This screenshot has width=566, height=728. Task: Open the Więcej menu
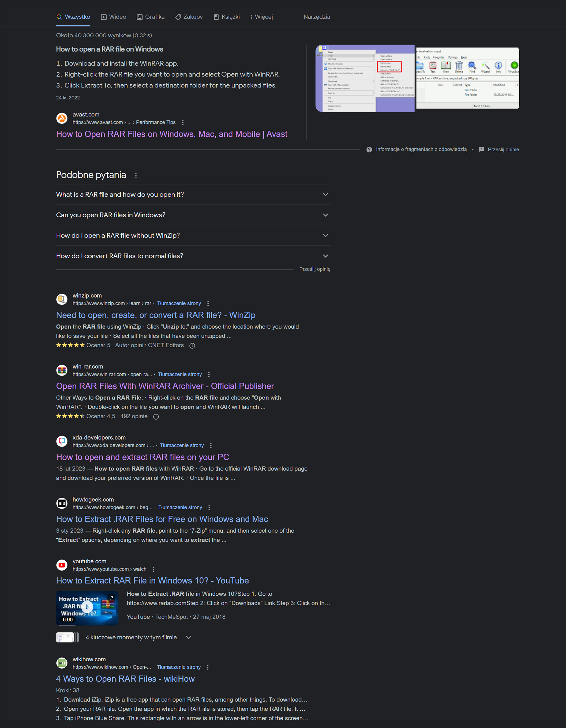coord(261,17)
